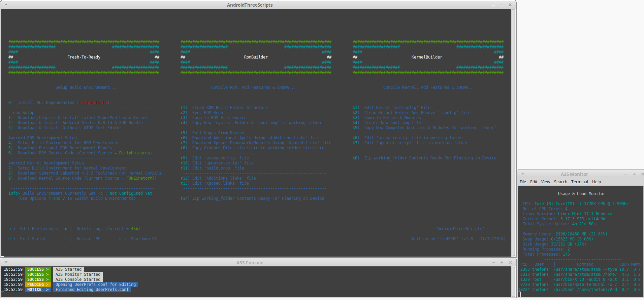644x300 pixels.
Task: Click 'Clean ROM Build Folder Structure' option r1
Action: [224, 108]
